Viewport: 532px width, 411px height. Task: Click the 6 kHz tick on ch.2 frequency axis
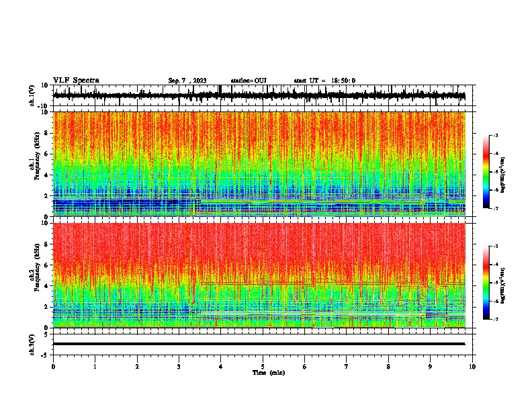[46, 265]
